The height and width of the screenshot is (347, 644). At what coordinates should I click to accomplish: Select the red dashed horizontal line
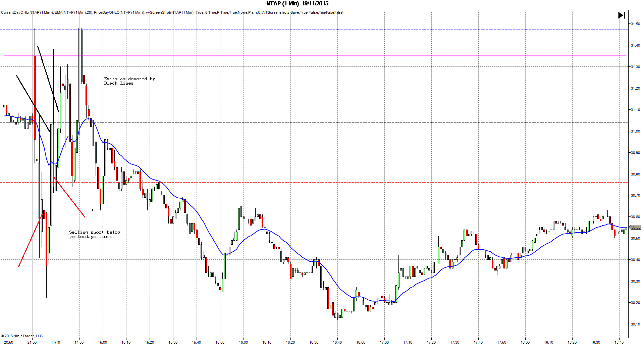pos(314,182)
